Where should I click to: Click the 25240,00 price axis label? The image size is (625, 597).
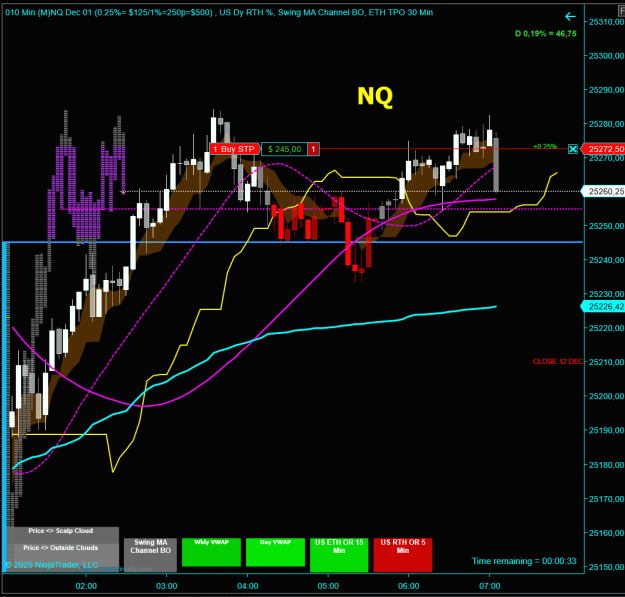pos(607,260)
